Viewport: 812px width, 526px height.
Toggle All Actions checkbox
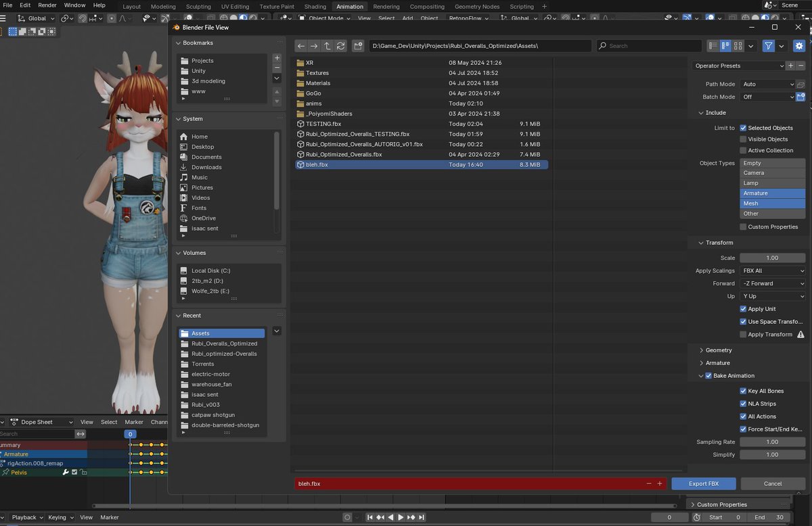pyautogui.click(x=743, y=416)
